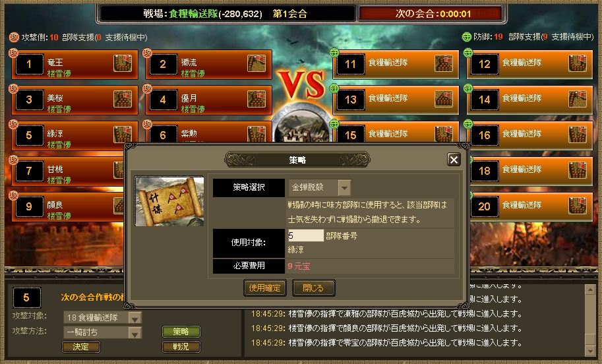Click the 部隊番号 input field
Image resolution: width=602 pixels, height=364 pixels.
[305, 235]
